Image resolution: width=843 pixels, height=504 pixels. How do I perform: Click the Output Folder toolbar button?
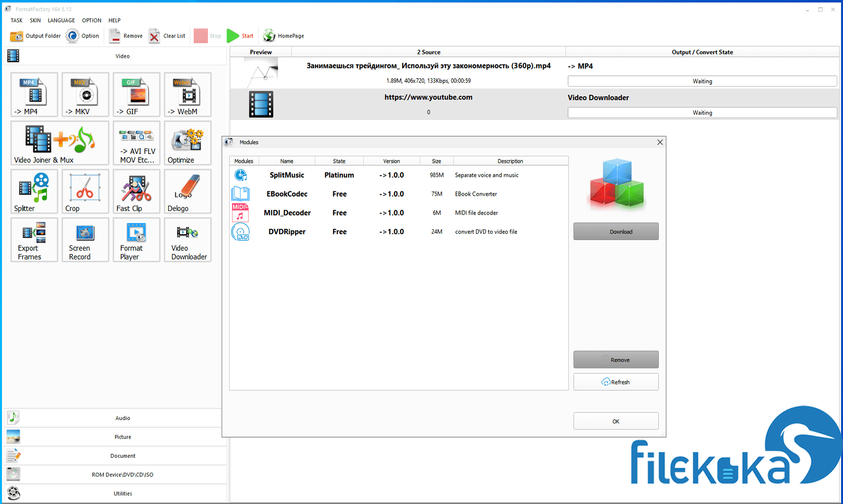pos(36,36)
